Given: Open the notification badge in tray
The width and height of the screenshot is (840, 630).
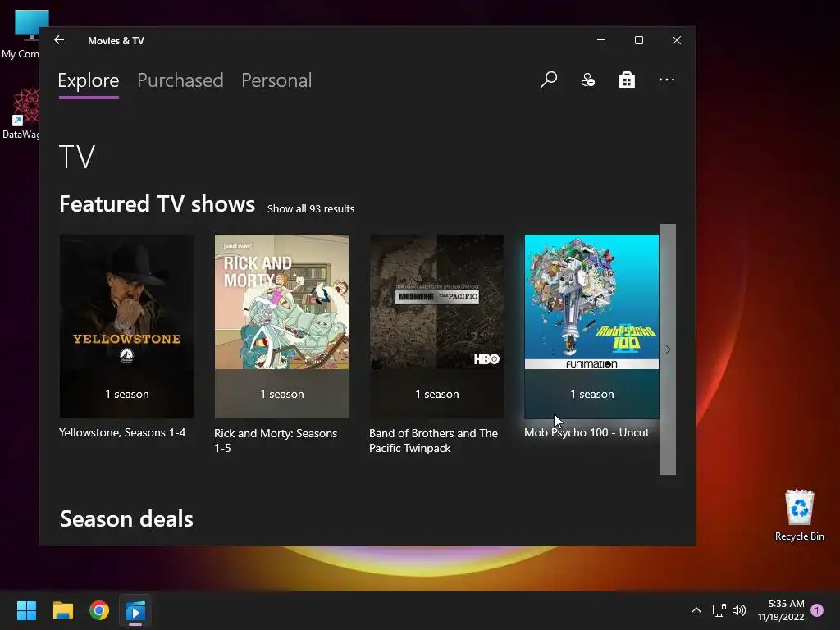Looking at the screenshot, I should coord(817,610).
